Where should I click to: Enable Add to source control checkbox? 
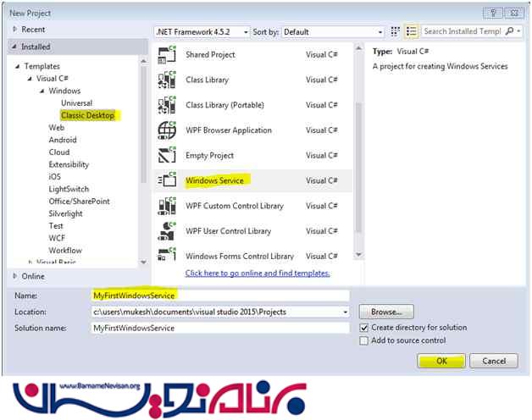point(364,340)
